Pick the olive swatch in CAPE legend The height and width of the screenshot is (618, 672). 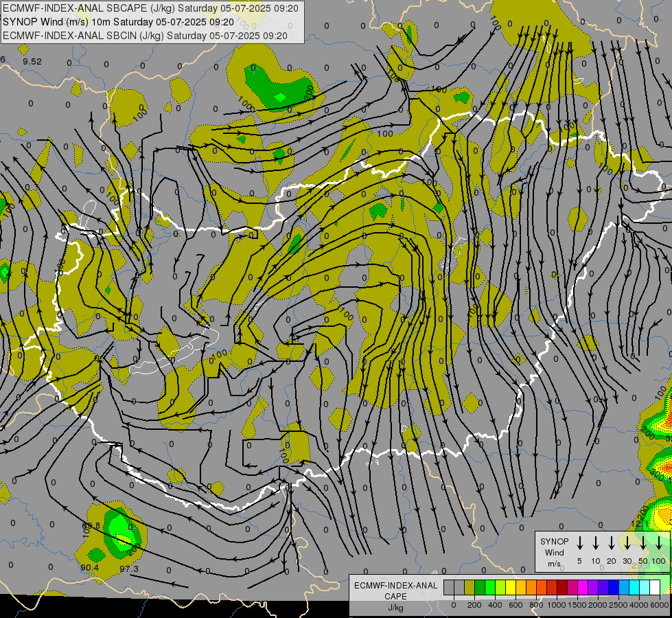click(470, 587)
